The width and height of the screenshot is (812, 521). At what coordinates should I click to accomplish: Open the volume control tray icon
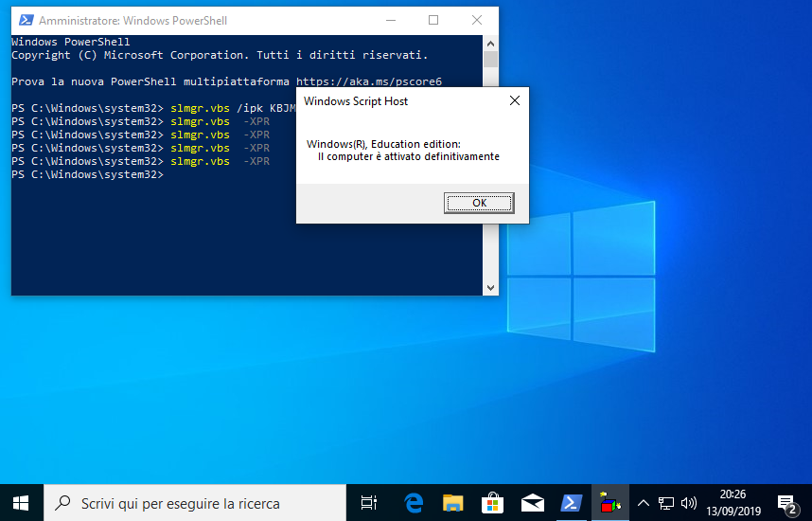tap(689, 503)
